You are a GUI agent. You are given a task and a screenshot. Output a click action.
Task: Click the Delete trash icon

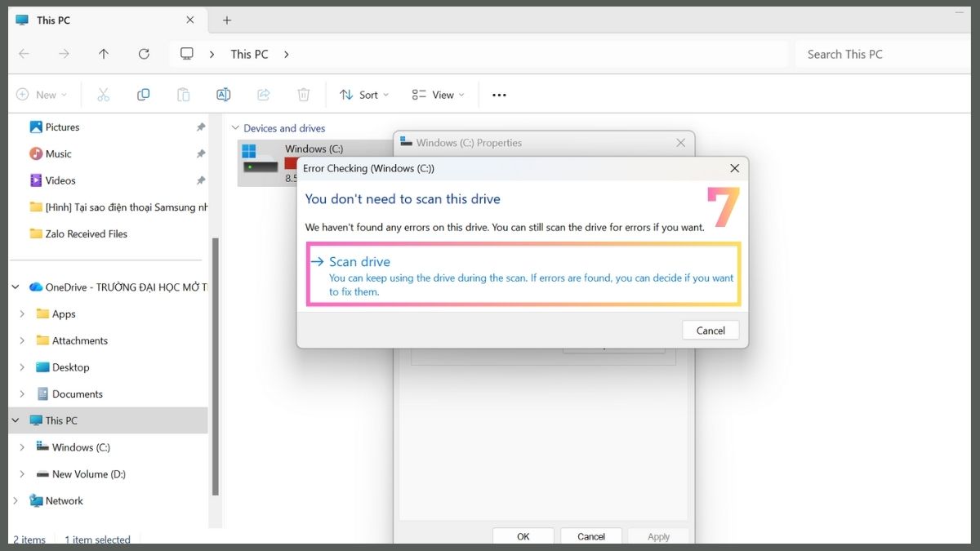click(303, 95)
